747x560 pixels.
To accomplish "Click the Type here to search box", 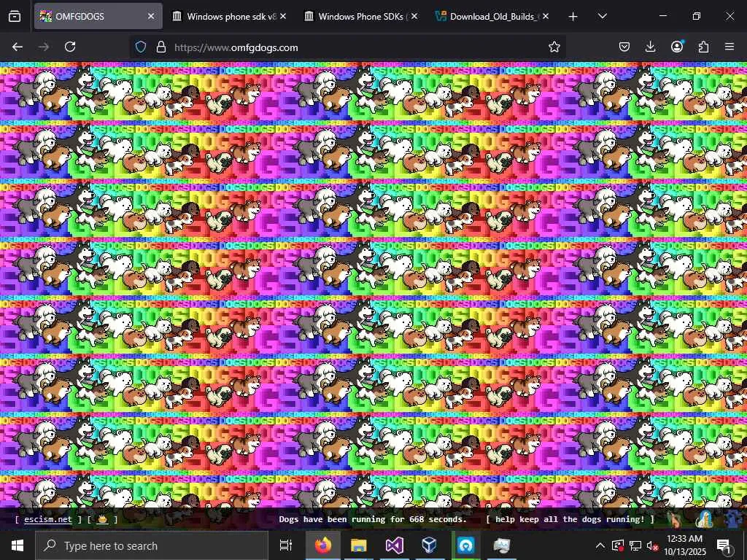I will (152, 545).
